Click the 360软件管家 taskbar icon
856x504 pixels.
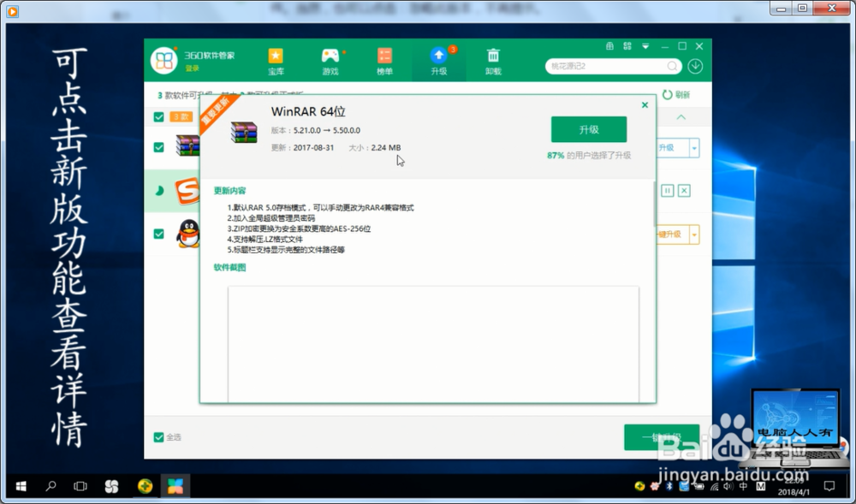point(175,486)
